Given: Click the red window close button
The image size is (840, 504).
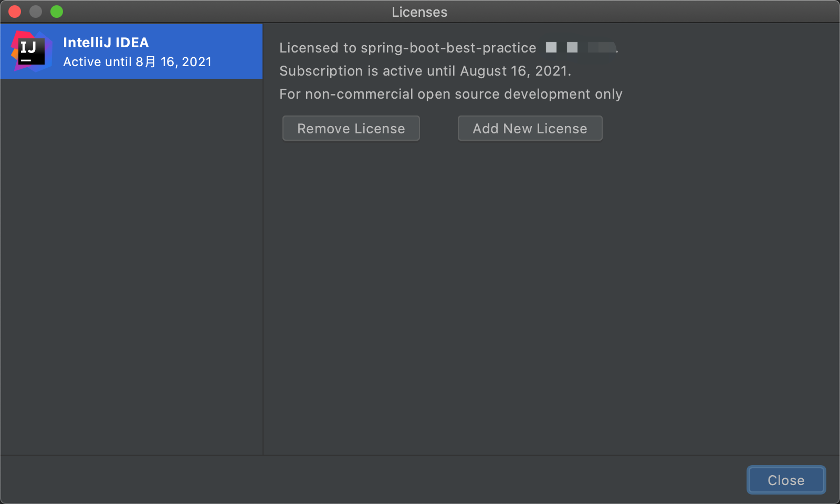Looking at the screenshot, I should [x=15, y=12].
